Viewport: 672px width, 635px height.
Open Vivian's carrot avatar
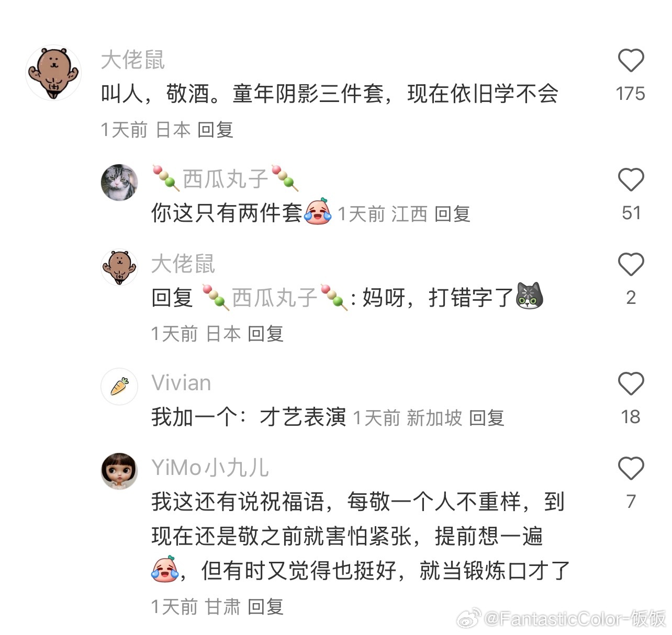tap(119, 386)
